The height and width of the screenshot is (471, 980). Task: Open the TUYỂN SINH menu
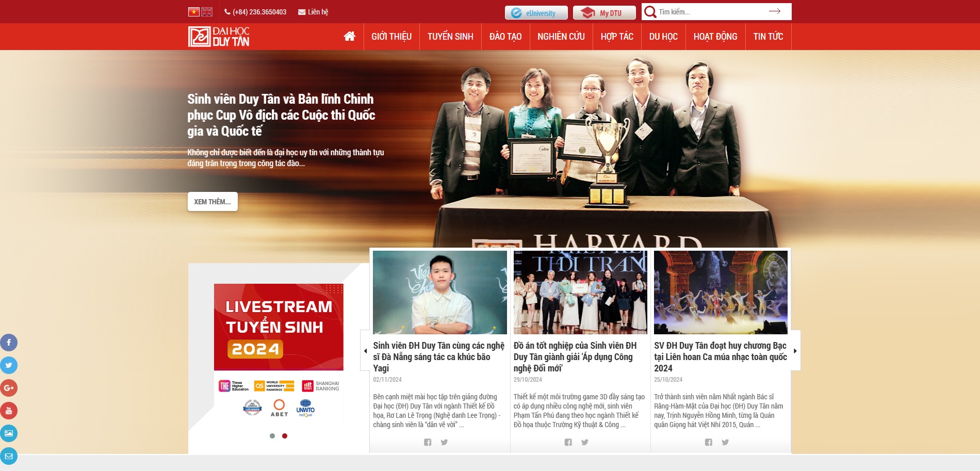[450, 37]
